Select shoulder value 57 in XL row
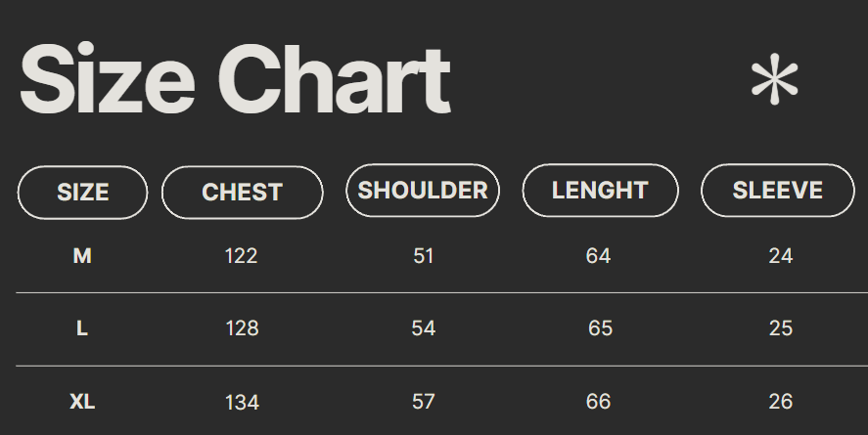 coord(423,401)
